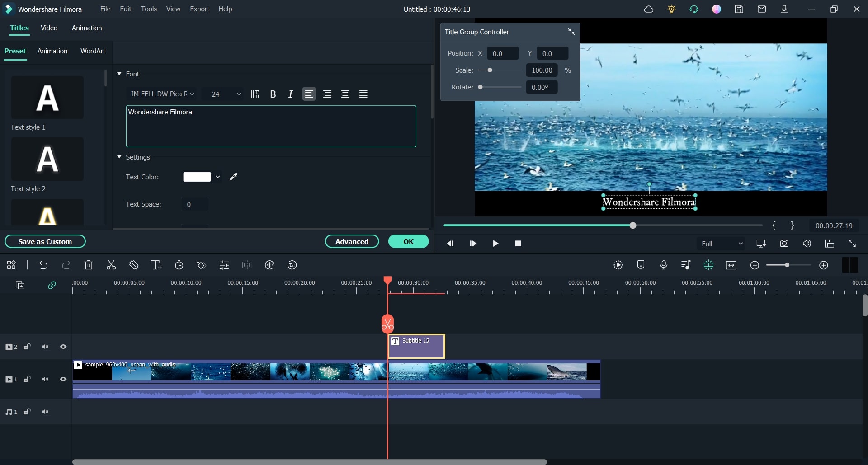Mute audio track 1 speaker
The height and width of the screenshot is (465, 868).
(45, 412)
